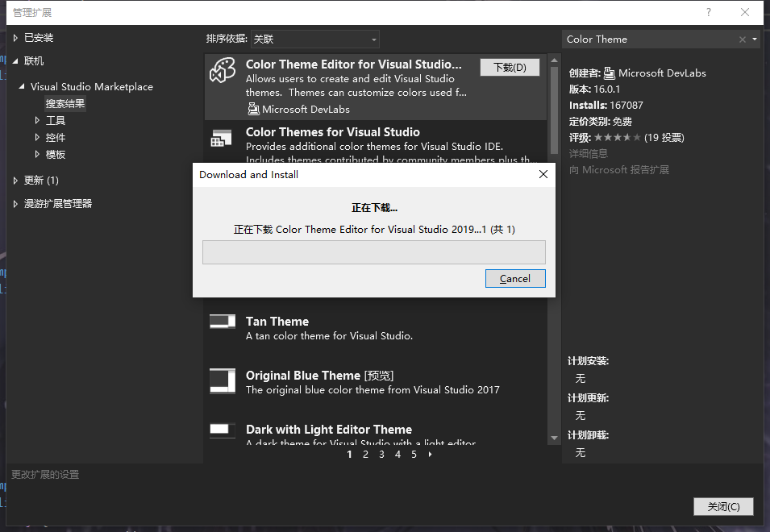
Task: Select 搜索结果 in the tree
Action: pyautogui.click(x=65, y=103)
